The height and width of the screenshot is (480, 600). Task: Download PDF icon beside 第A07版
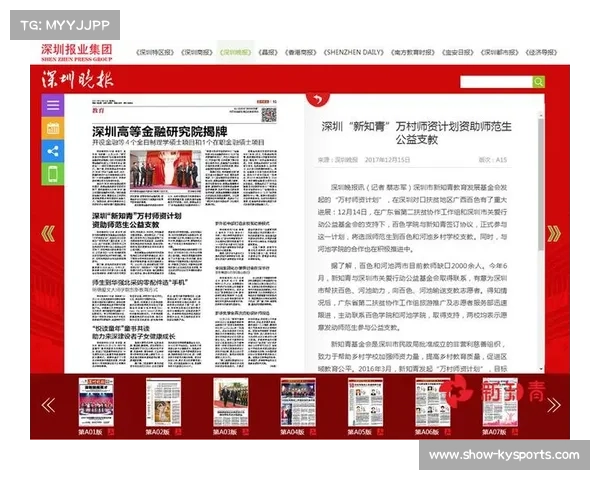(x=515, y=432)
